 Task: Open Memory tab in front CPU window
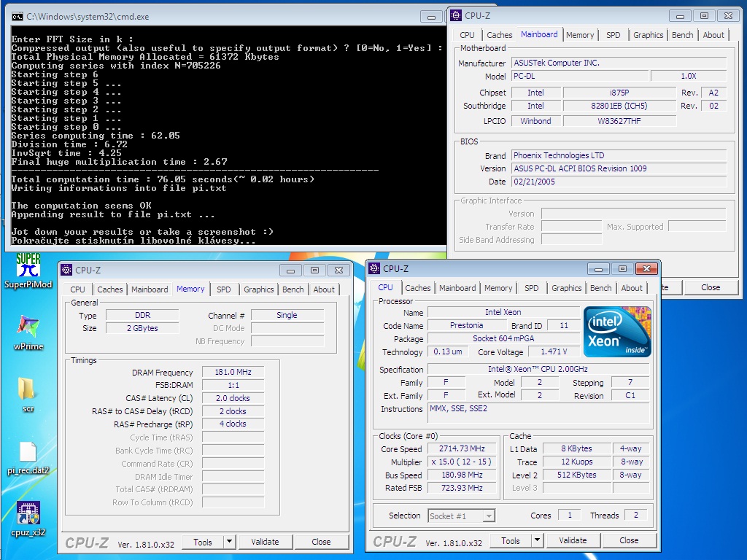[x=498, y=288]
